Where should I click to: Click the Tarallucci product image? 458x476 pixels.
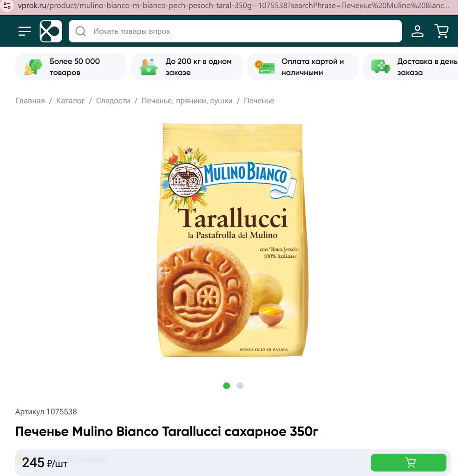pyautogui.click(x=233, y=240)
